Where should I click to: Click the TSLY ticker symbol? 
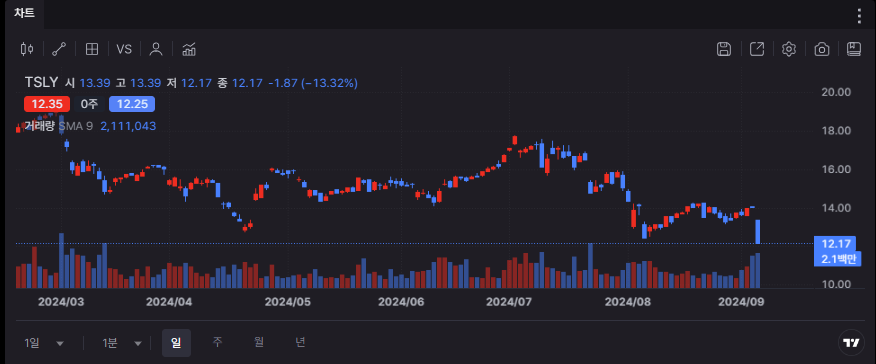41,83
